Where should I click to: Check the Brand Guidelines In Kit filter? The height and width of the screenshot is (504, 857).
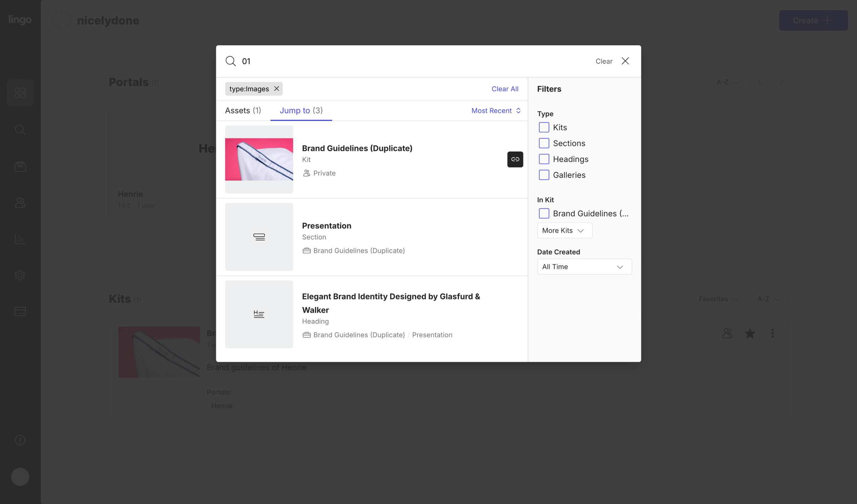click(x=544, y=213)
